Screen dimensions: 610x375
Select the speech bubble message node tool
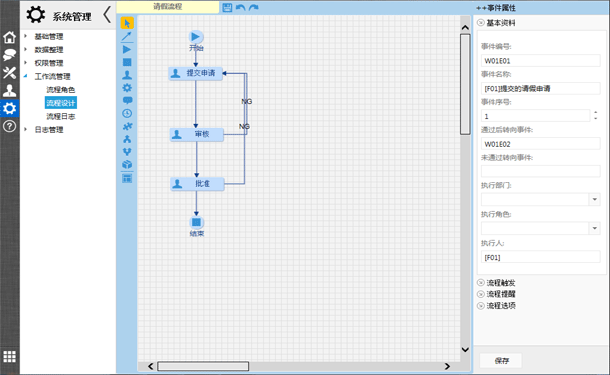(x=127, y=101)
